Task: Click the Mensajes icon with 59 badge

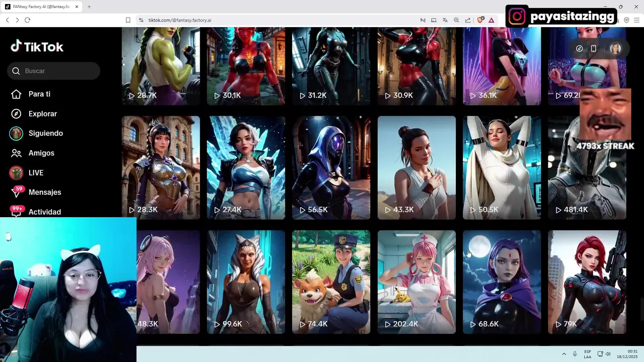Action: pos(17,192)
